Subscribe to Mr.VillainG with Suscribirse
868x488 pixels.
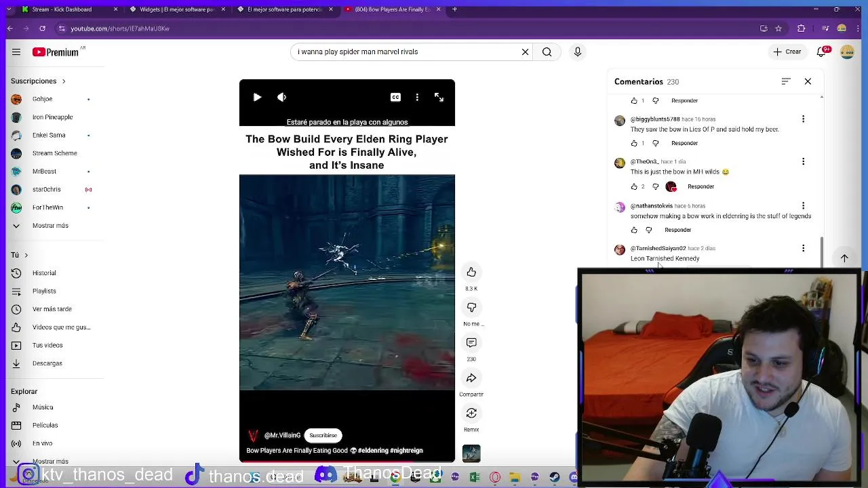323,435
